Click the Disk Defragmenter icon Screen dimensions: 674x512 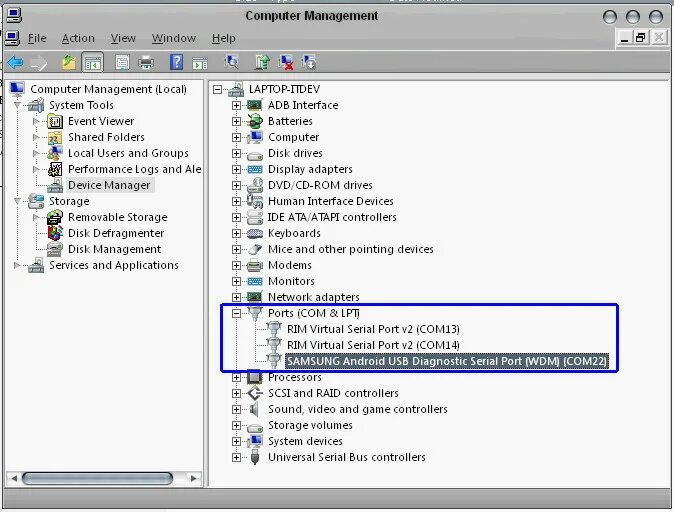pos(55,233)
